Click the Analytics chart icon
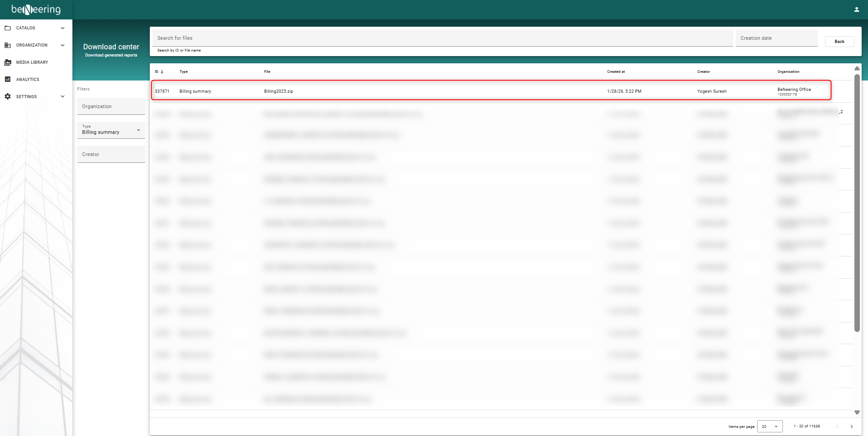This screenshot has height=436, width=868. pyautogui.click(x=8, y=80)
